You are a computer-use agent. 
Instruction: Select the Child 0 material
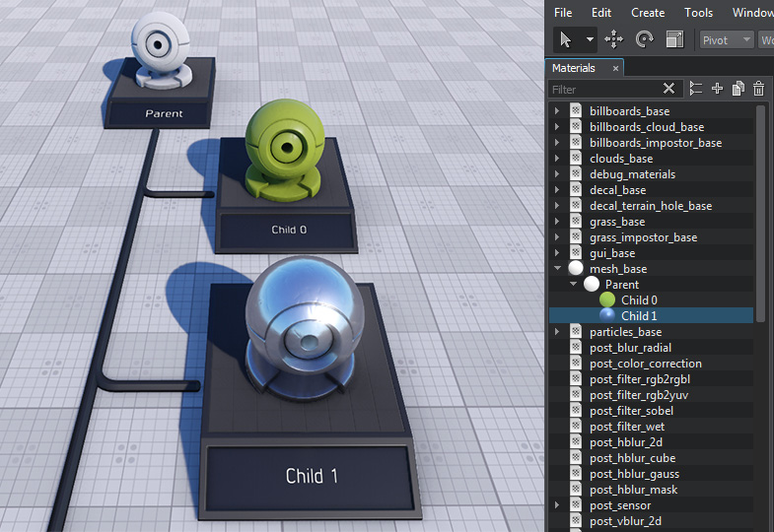tap(639, 300)
